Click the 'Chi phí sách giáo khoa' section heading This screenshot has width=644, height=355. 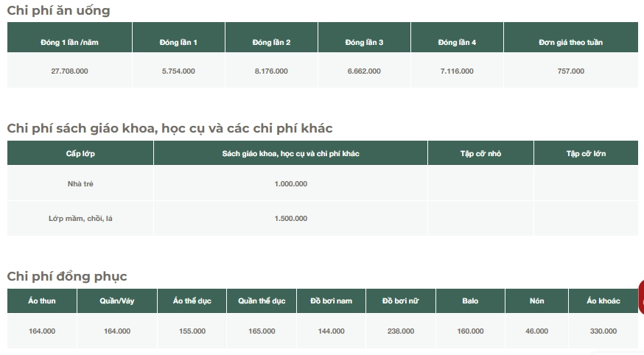point(169,128)
